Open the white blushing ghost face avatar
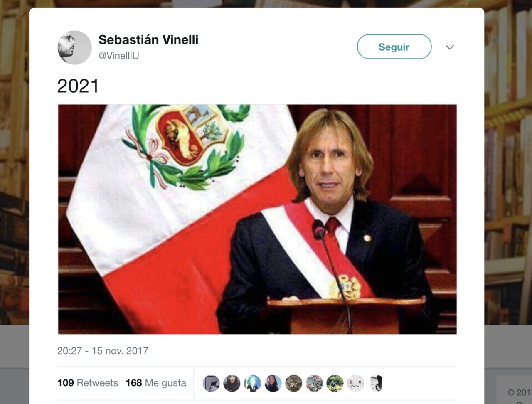Viewport: 532px width, 404px height. pos(355,383)
